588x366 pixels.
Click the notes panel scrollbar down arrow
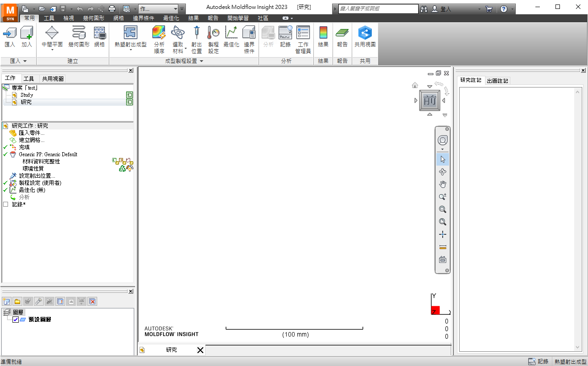pos(578,347)
